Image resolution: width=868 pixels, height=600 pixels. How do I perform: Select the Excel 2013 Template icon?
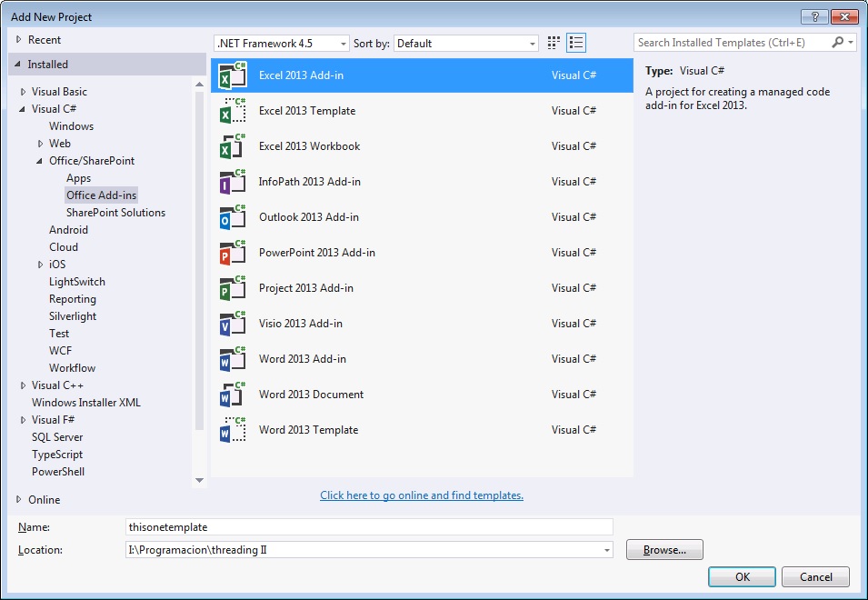[233, 111]
